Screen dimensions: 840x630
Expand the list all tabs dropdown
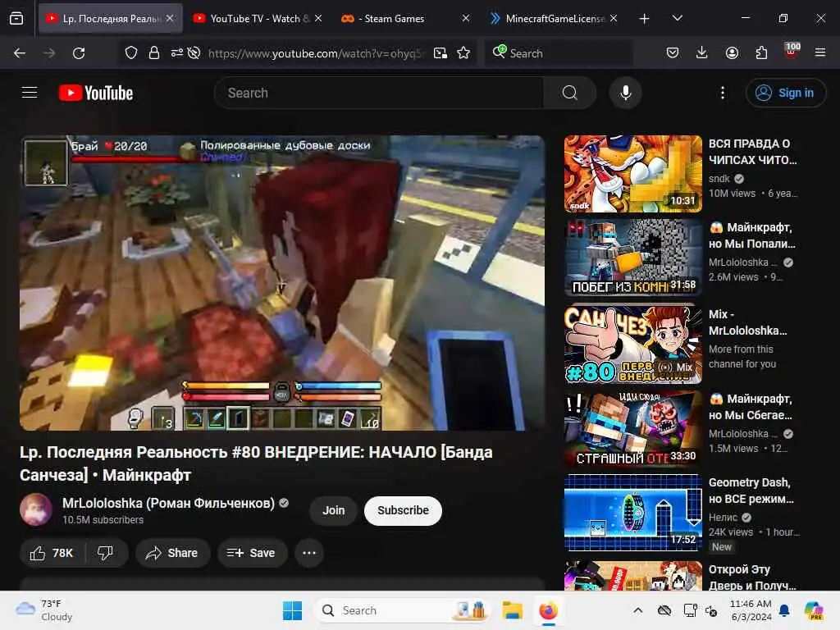677,19
